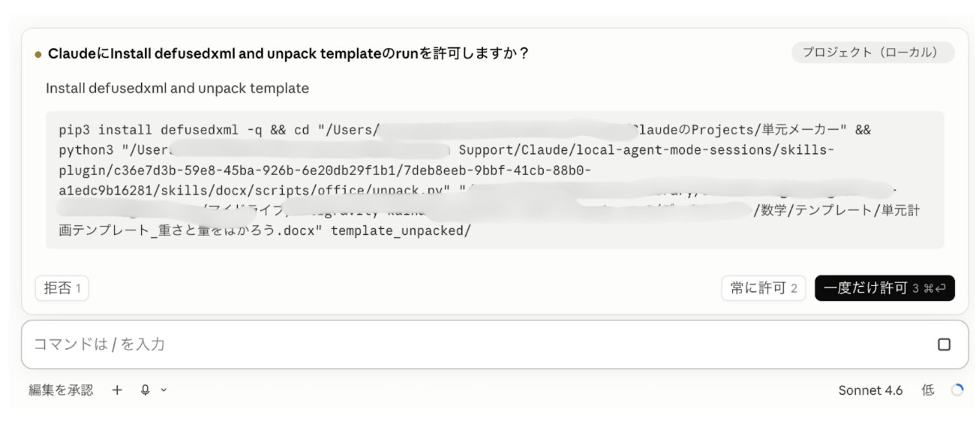Click the プロジェクト（ローカル）badge

(872, 53)
